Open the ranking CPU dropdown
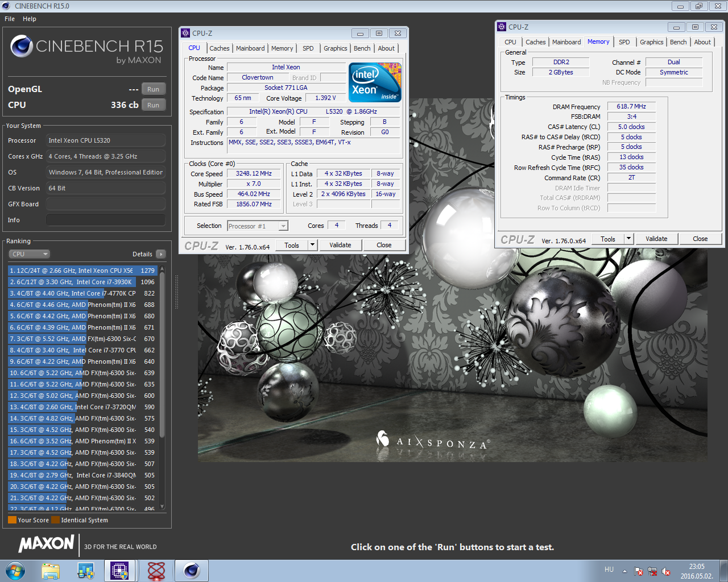The image size is (728, 582). (x=30, y=254)
